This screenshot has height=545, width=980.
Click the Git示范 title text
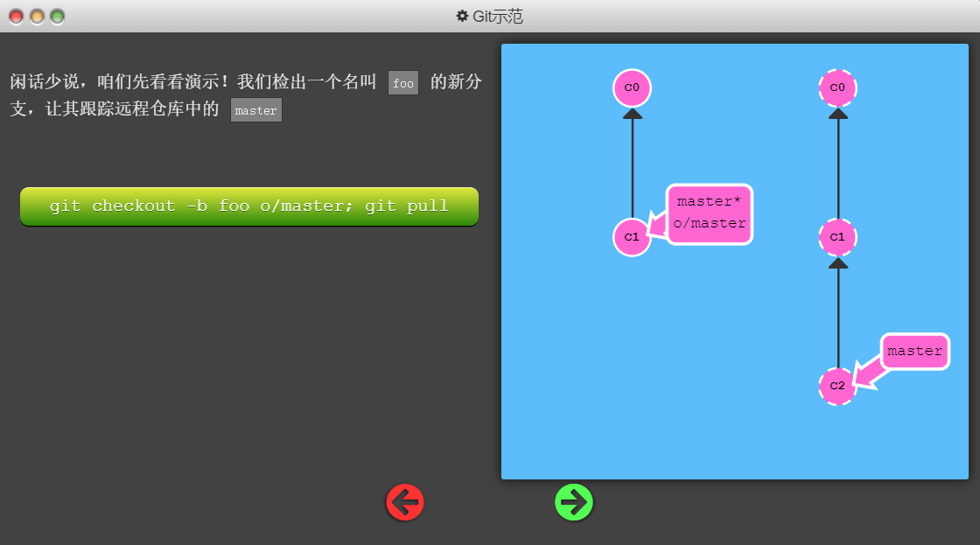click(x=498, y=16)
